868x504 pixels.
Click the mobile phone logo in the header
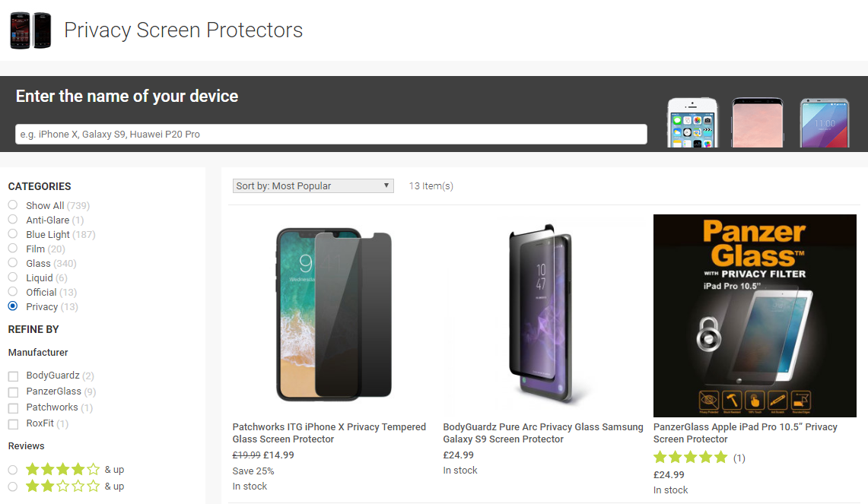point(30,30)
